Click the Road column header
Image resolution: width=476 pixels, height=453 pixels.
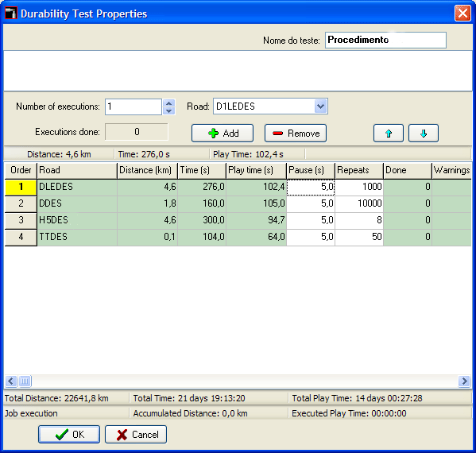coord(77,170)
